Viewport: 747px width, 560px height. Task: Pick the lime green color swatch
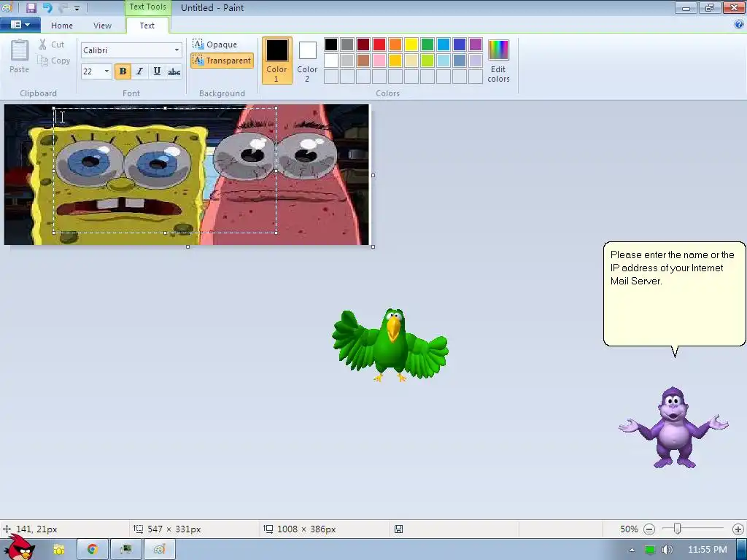(x=427, y=61)
